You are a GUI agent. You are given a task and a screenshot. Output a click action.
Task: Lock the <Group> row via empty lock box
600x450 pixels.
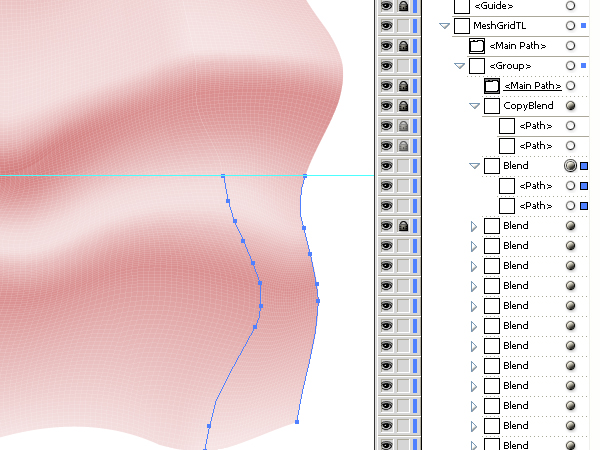[x=403, y=66]
